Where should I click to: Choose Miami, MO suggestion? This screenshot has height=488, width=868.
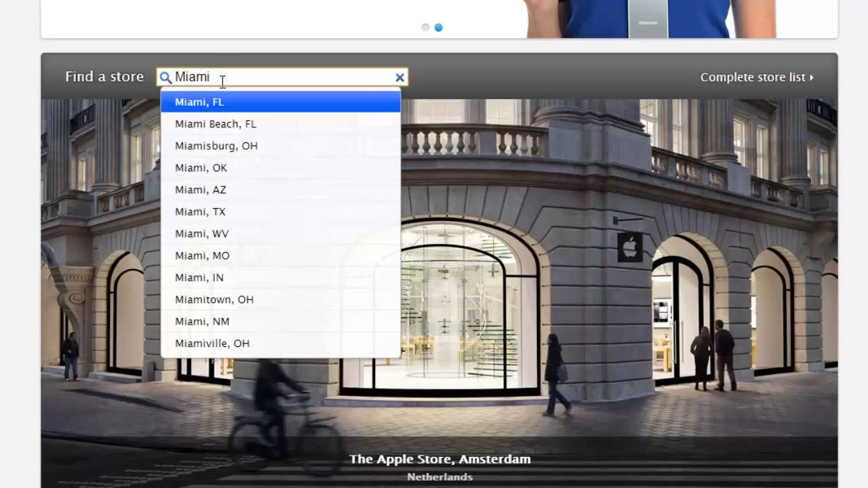point(281,256)
